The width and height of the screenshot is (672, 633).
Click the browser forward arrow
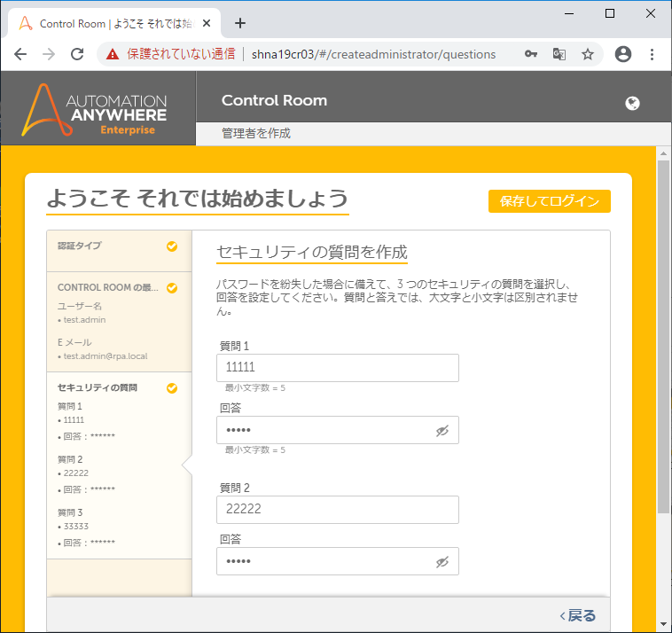click(x=49, y=54)
